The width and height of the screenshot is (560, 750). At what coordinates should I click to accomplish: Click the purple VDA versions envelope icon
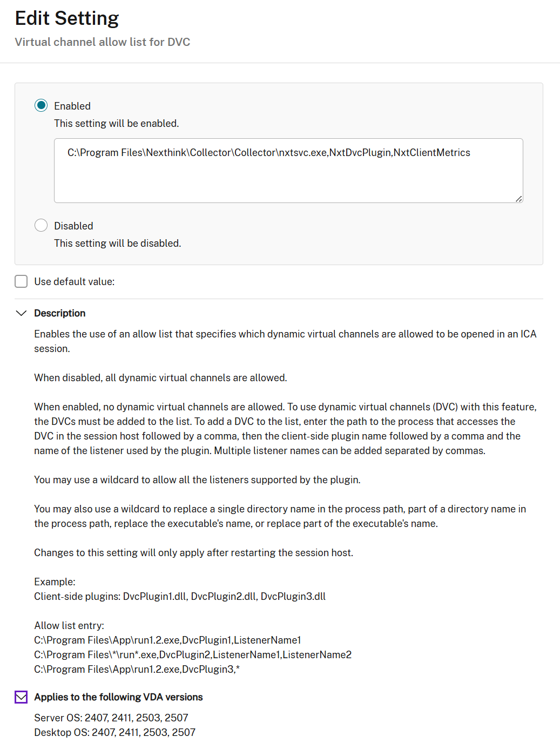point(21,697)
